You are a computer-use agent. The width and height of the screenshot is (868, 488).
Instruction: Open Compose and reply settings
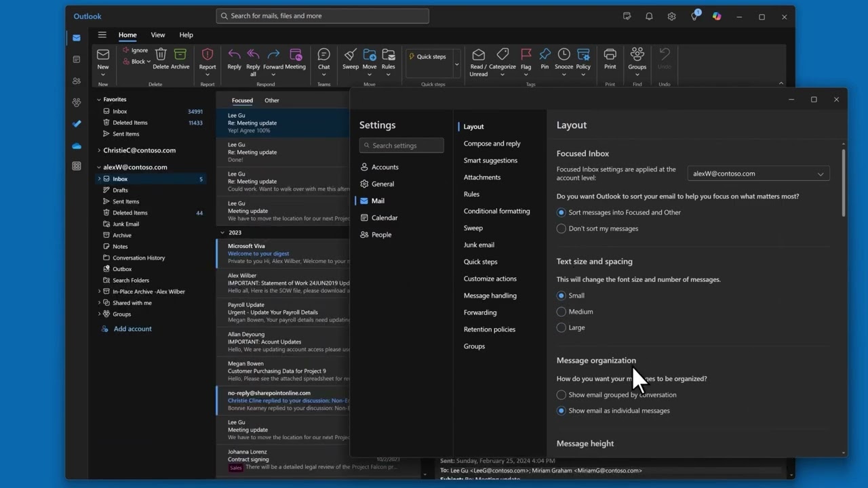coord(492,144)
